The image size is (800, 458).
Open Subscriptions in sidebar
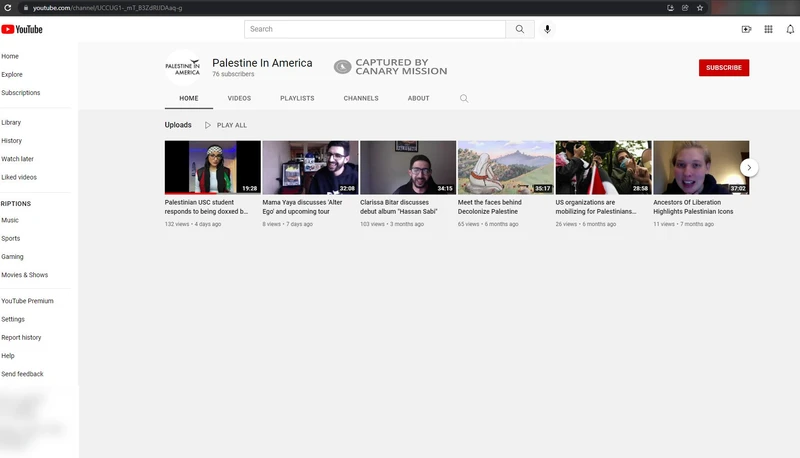[20, 93]
